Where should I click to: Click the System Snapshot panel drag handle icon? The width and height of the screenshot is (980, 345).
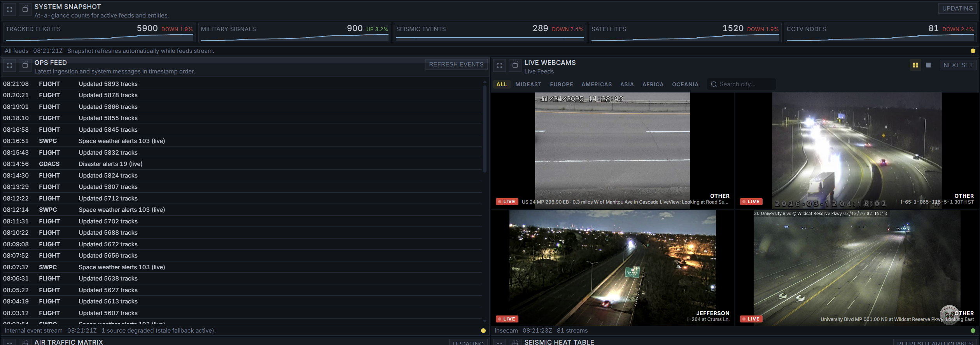point(10,9)
